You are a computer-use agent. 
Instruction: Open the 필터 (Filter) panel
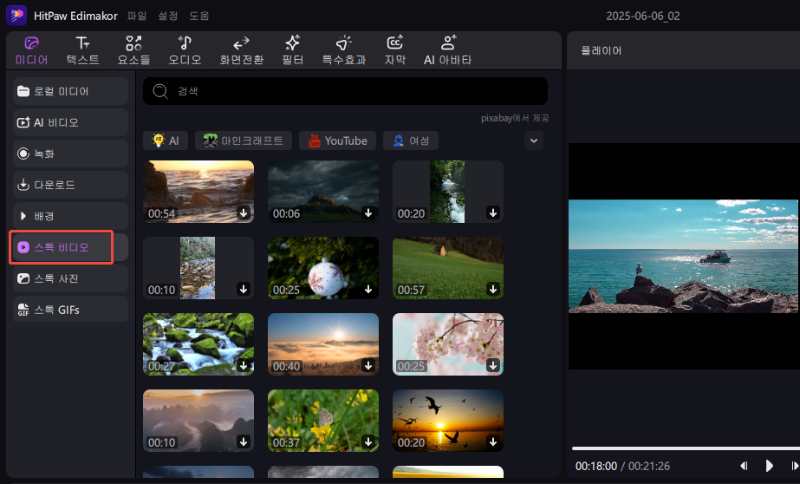(x=292, y=50)
